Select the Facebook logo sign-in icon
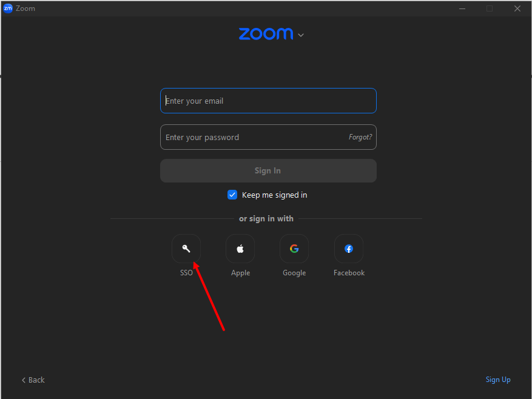 (349, 249)
